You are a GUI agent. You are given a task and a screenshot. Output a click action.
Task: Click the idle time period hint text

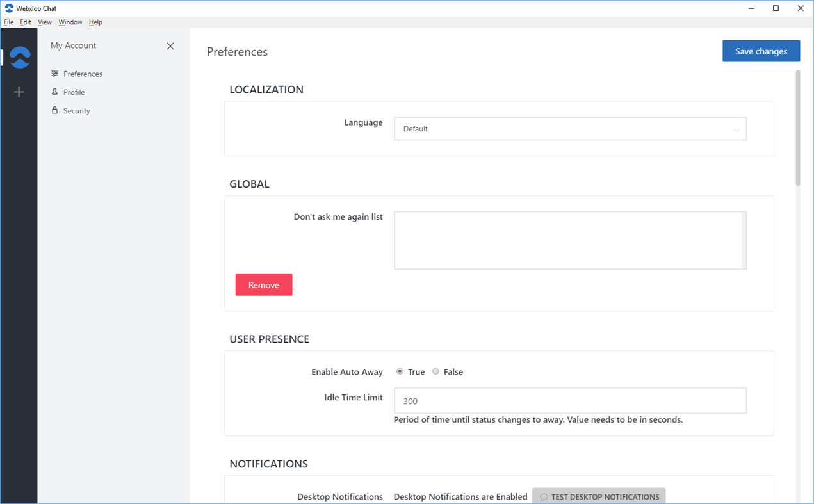pyautogui.click(x=538, y=420)
